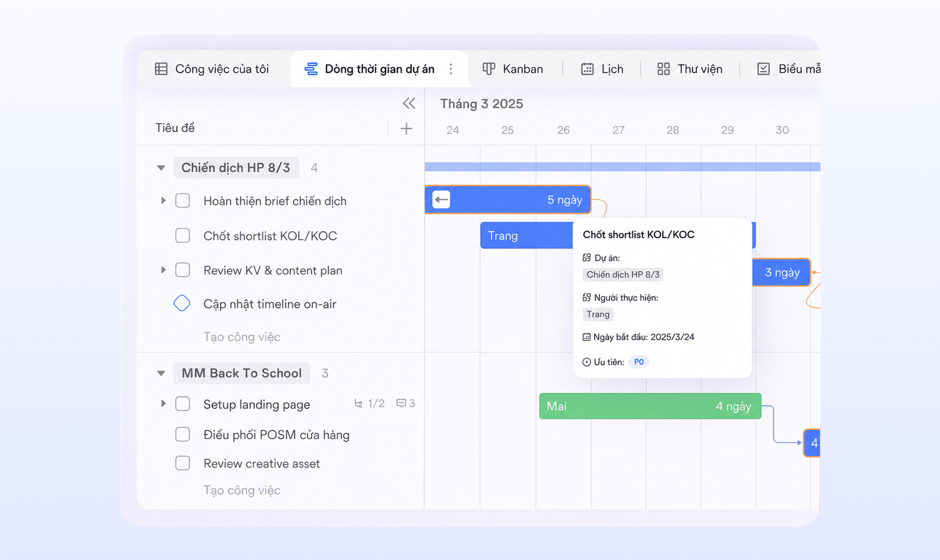
Task: Click date 30 in the timeline header
Action: point(782,130)
